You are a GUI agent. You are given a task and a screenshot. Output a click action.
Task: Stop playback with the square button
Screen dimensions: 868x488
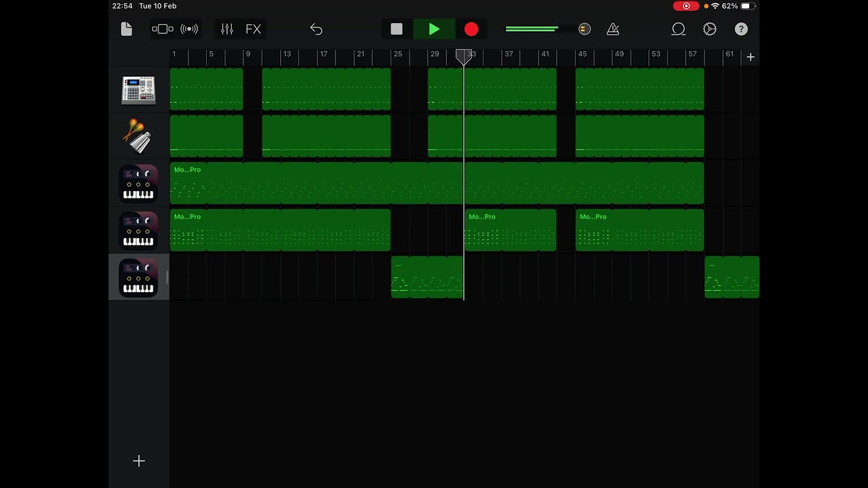[x=397, y=29]
